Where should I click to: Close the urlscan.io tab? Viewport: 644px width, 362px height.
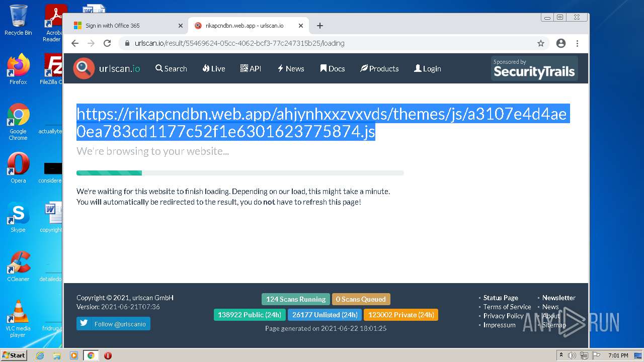coord(301,26)
